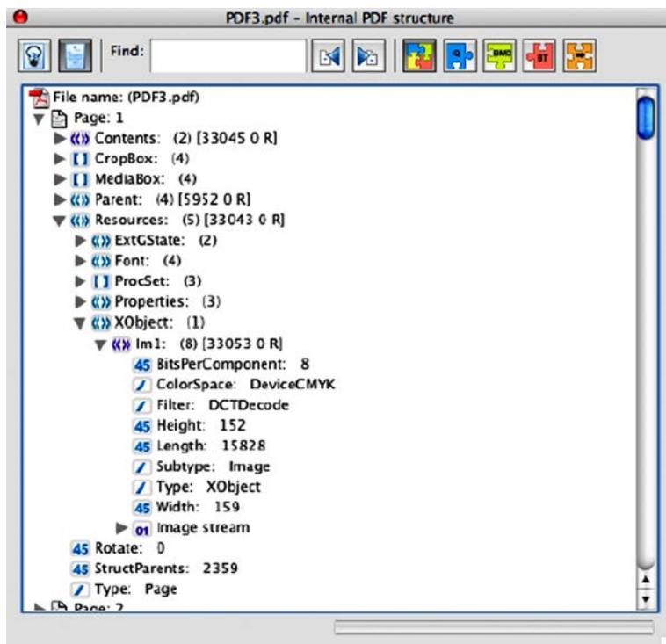
Task: Click the scrollbar down arrow
Action: (646, 599)
